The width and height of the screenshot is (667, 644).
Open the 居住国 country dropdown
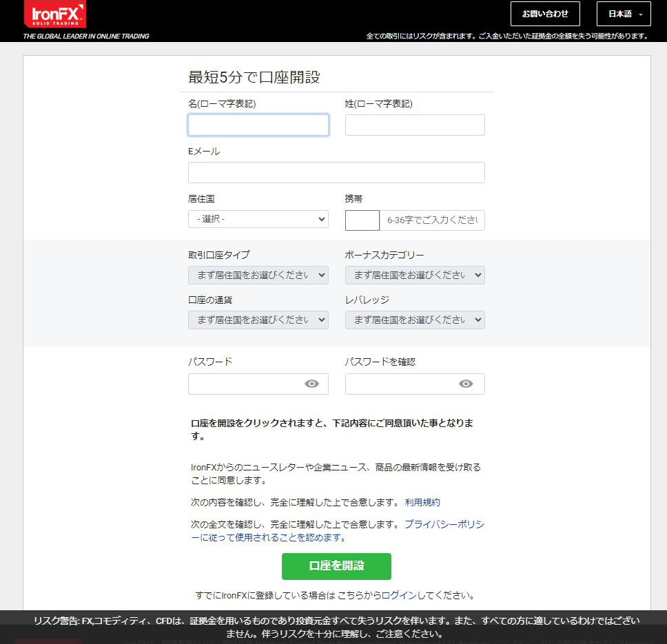pos(258,219)
